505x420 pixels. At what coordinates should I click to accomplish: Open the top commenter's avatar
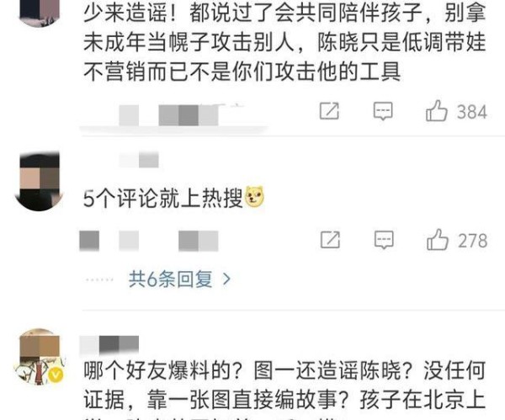click(x=40, y=13)
